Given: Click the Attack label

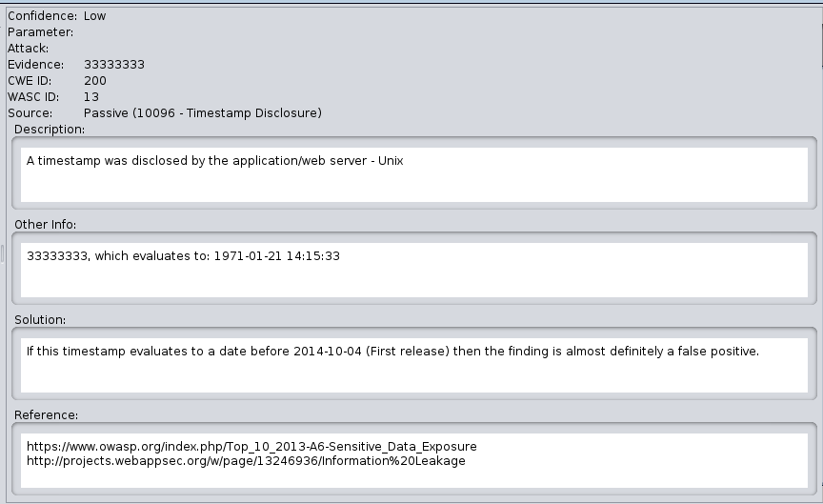Looking at the screenshot, I should coord(28,49).
